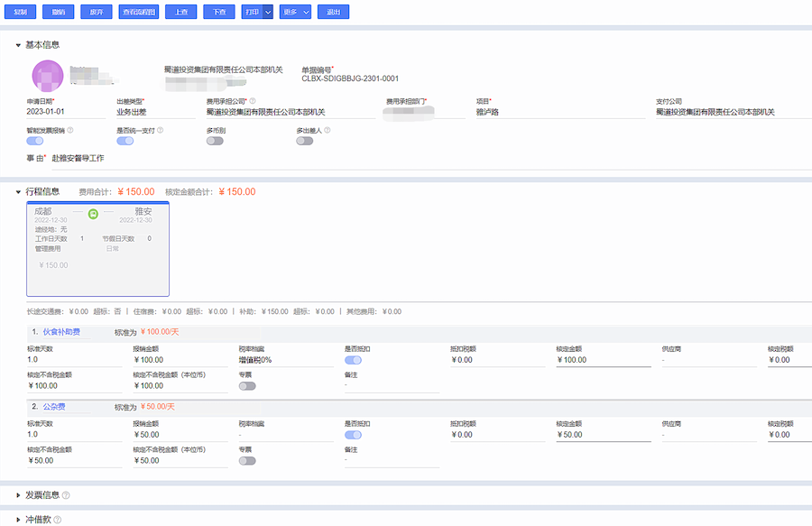This screenshot has width=812, height=526.
Task: Open the 伙食补助费 link
Action: point(61,332)
